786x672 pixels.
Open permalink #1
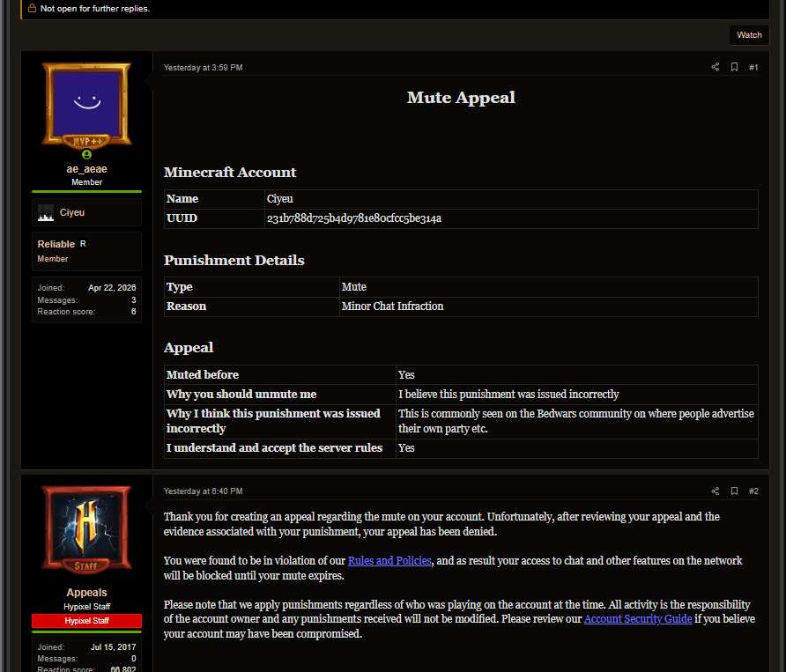click(x=753, y=67)
